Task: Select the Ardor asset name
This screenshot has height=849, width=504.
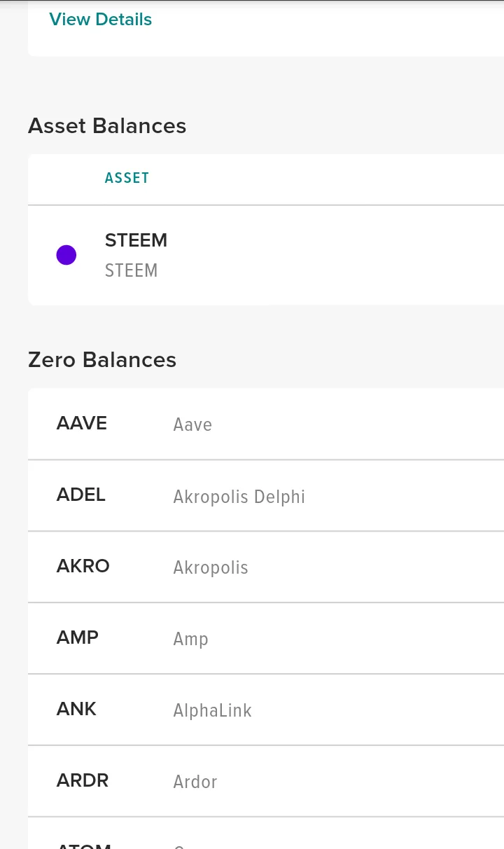Action: click(195, 782)
